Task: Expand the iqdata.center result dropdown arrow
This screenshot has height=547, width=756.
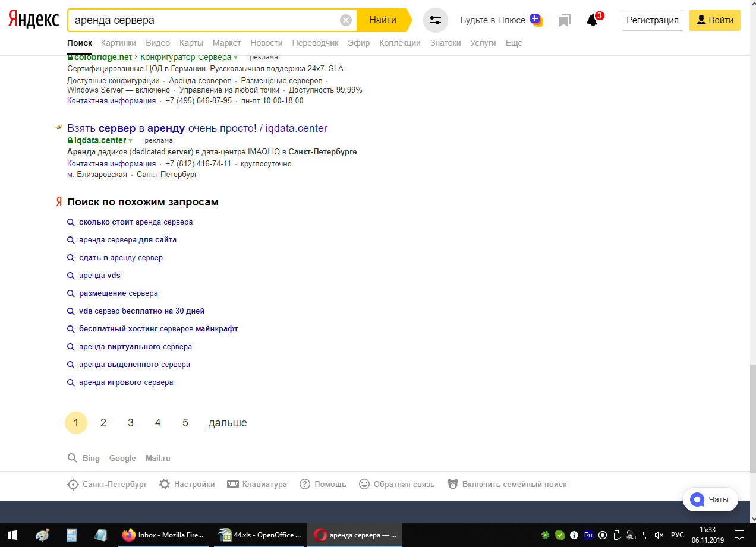Action: click(x=131, y=141)
